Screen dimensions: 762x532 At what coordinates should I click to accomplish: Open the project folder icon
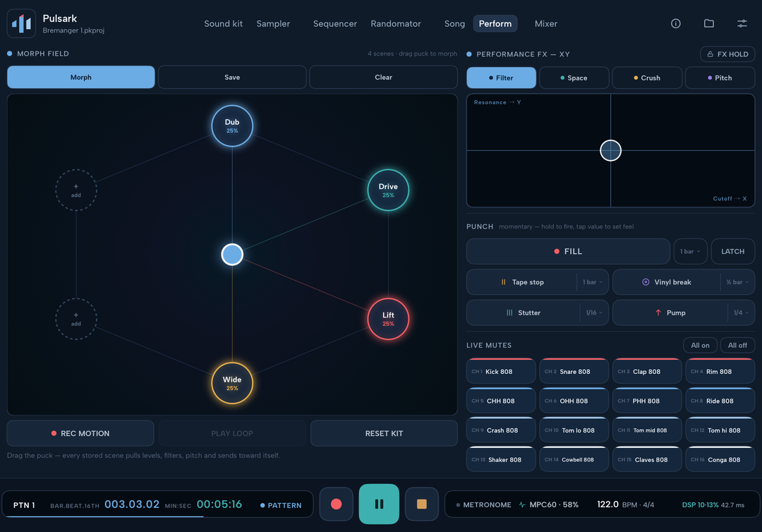(709, 23)
